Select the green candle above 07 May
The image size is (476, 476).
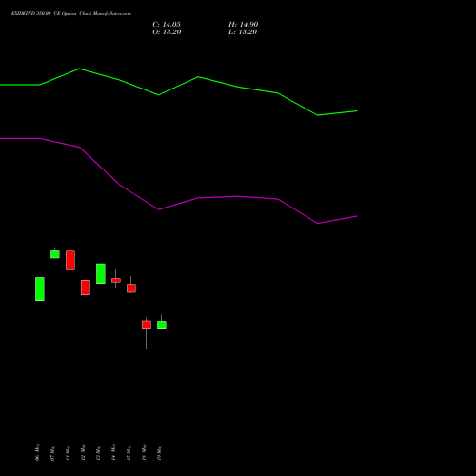point(55,254)
